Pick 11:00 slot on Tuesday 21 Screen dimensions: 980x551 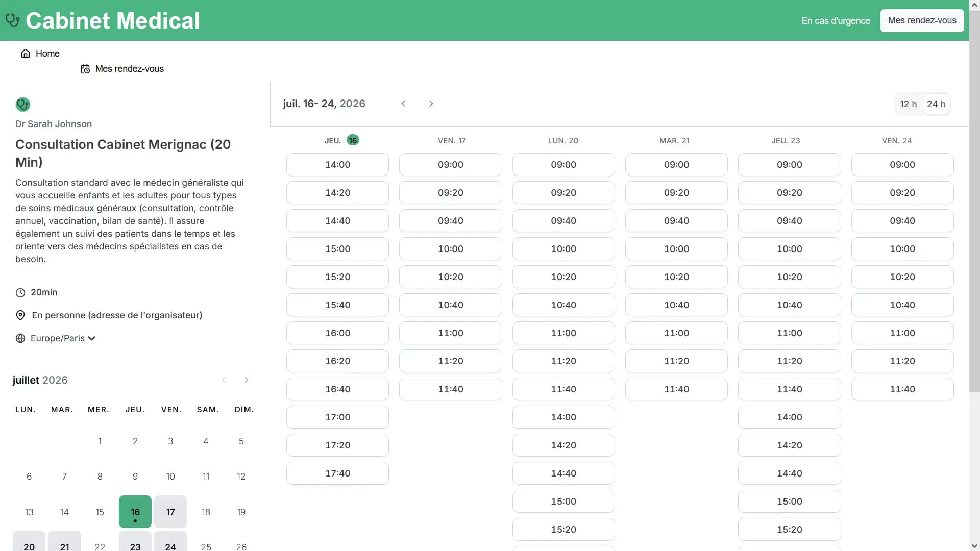click(676, 333)
